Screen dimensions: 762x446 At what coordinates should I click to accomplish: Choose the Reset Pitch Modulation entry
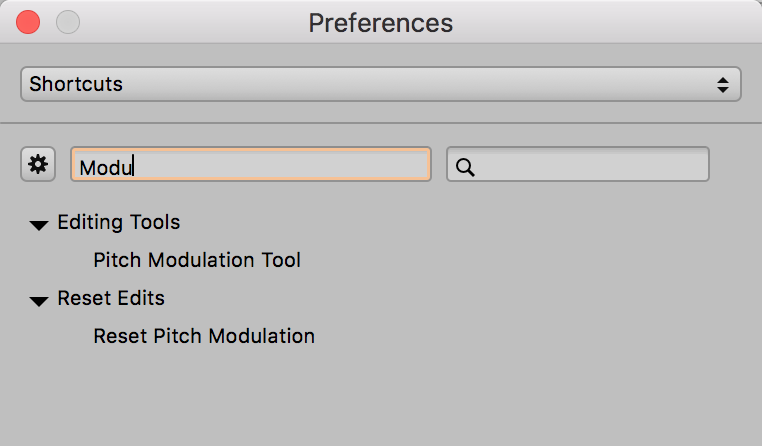coord(204,336)
